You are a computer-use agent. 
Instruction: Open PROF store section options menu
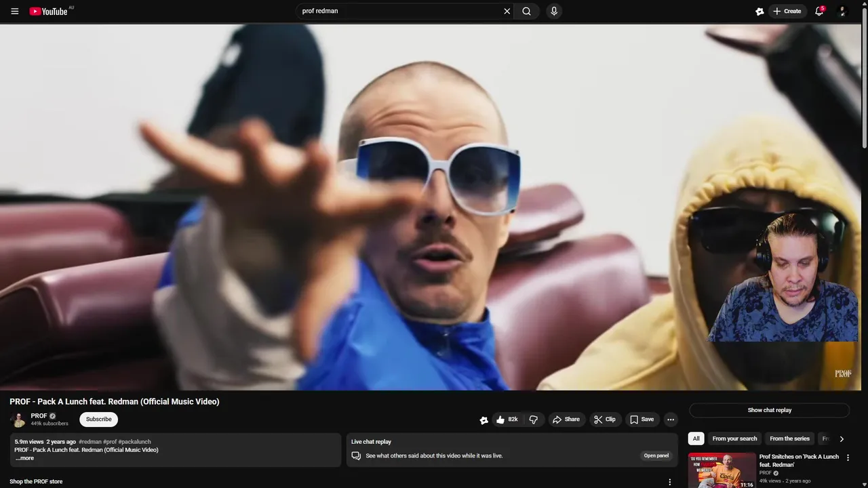coord(670,482)
